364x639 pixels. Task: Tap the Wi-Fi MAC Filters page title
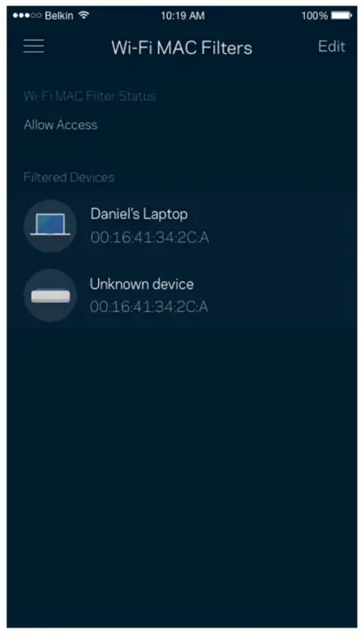182,48
